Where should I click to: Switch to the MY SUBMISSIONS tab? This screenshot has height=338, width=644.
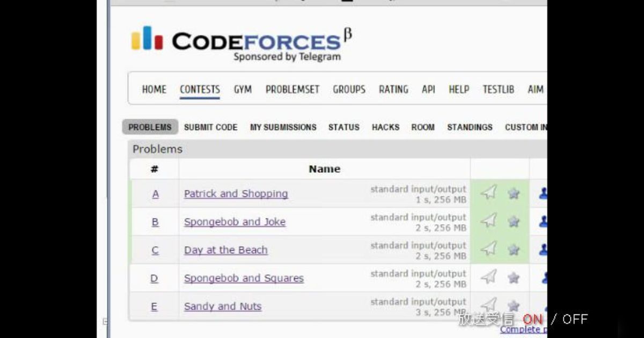[x=283, y=127]
